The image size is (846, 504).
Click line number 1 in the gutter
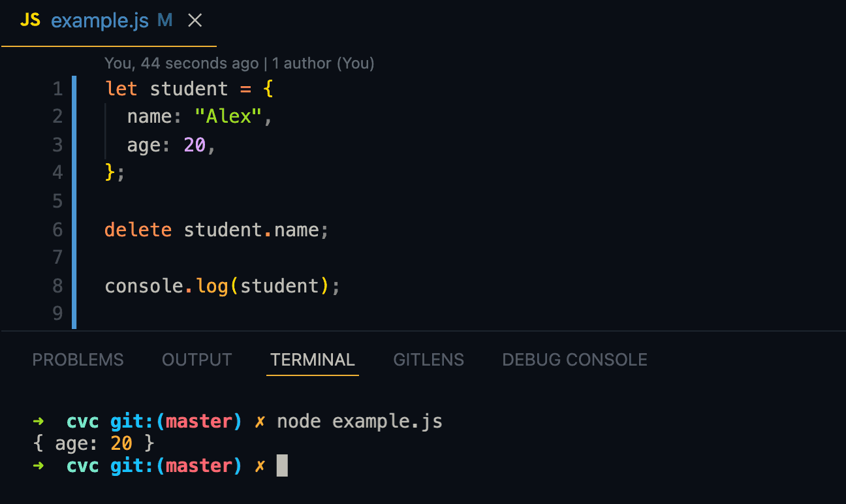(57, 89)
